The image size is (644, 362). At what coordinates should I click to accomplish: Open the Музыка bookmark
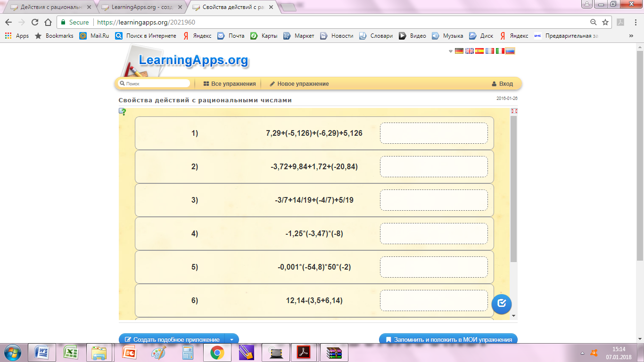tap(447, 36)
